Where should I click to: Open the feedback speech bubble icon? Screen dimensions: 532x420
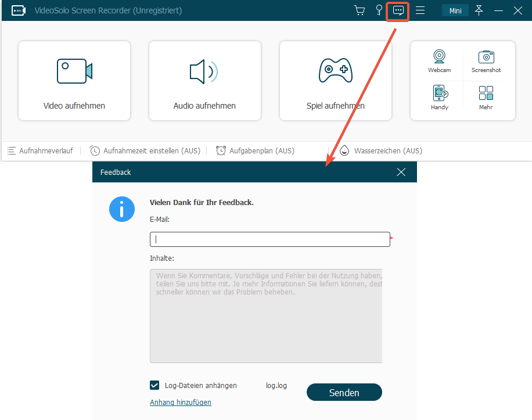[398, 10]
